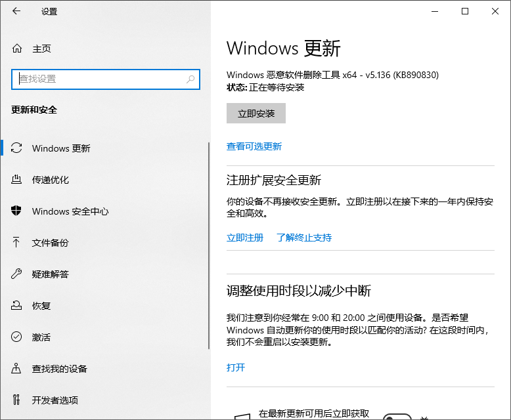
Task: Click the 立即注册 link
Action: click(245, 238)
